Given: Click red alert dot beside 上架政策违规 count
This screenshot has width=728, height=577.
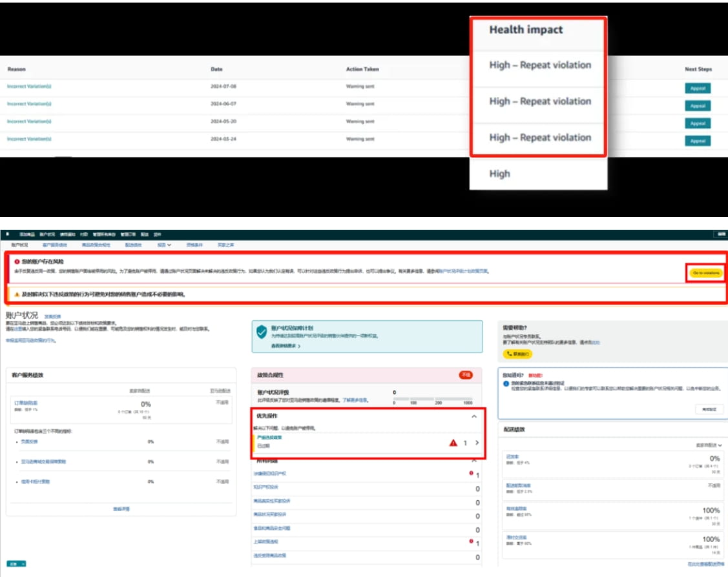Looking at the screenshot, I should [471, 542].
